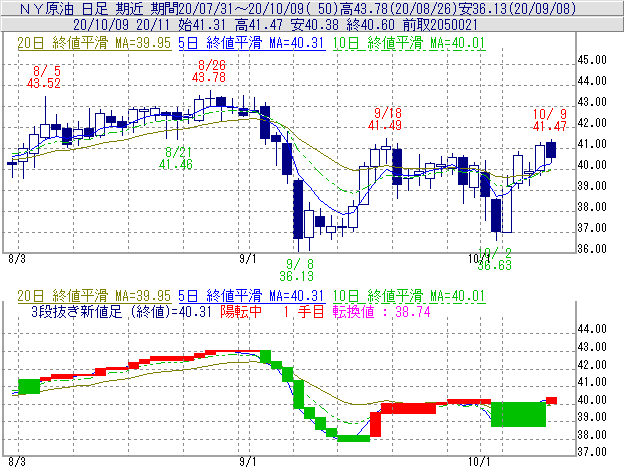Image resolution: width=624 pixels, height=474 pixels.
Task: Click the lower chart's 10/1 date label
Action: [x=480, y=462]
